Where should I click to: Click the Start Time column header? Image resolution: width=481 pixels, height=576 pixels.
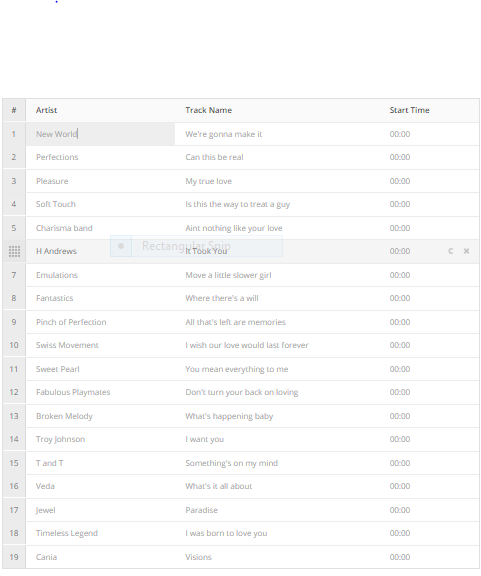tap(409, 110)
